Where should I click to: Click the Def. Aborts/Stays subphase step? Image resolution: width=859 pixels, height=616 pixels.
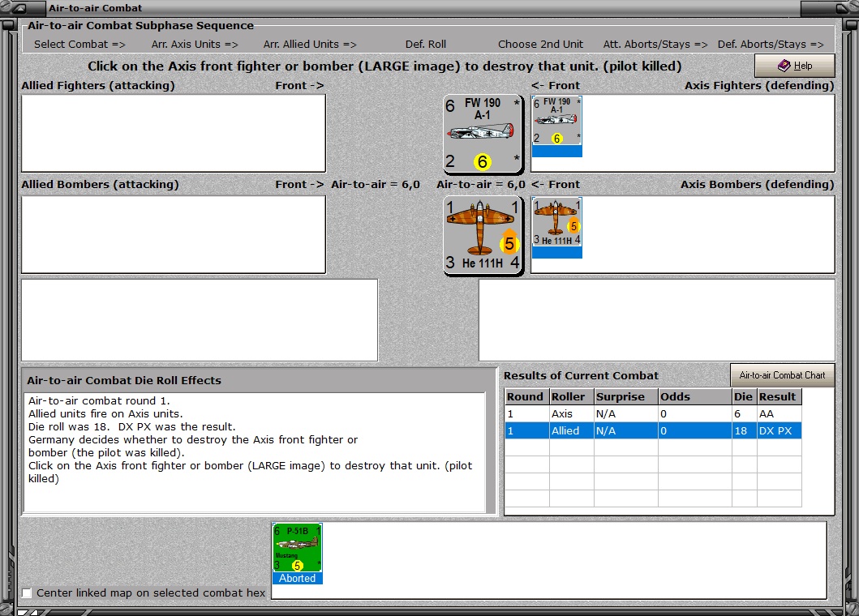pos(771,45)
